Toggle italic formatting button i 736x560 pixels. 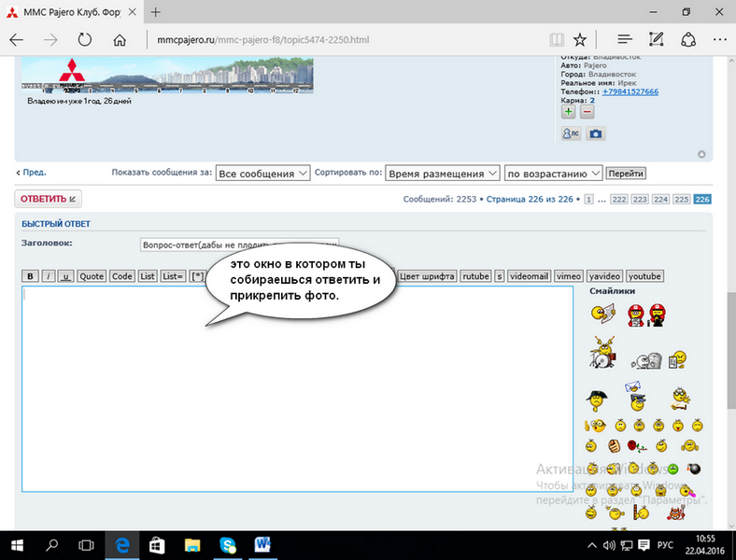(48, 276)
